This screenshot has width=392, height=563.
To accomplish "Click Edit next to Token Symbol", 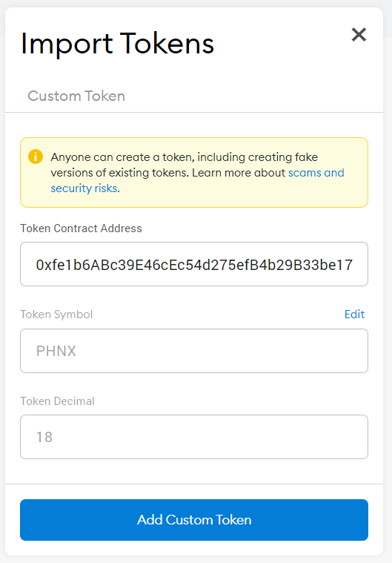I will pos(354,315).
